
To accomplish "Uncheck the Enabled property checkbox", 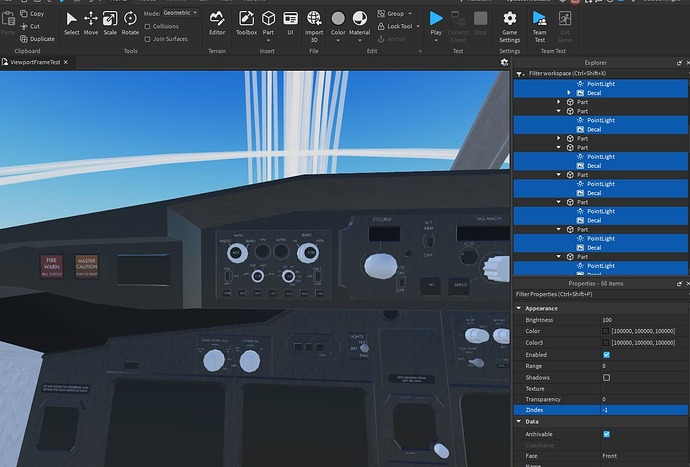I will click(x=606, y=354).
